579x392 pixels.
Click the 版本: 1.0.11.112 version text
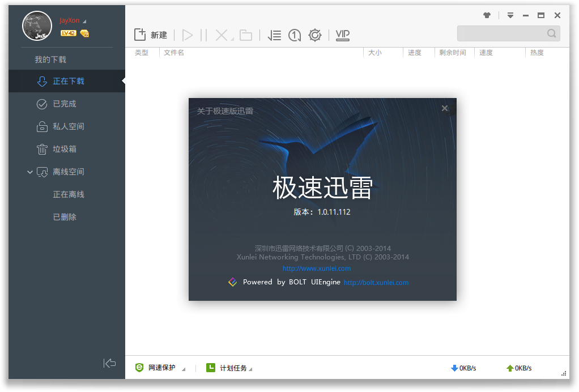point(322,212)
